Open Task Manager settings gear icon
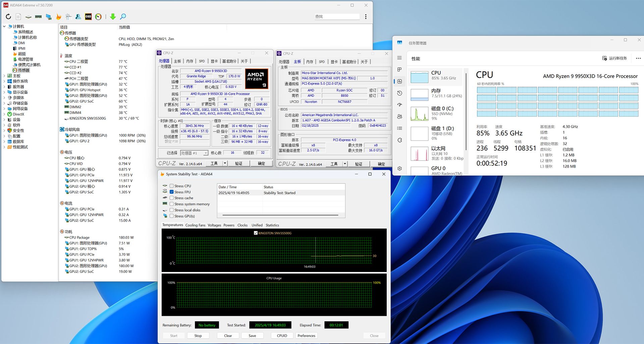This screenshot has width=644, height=344. (399, 169)
